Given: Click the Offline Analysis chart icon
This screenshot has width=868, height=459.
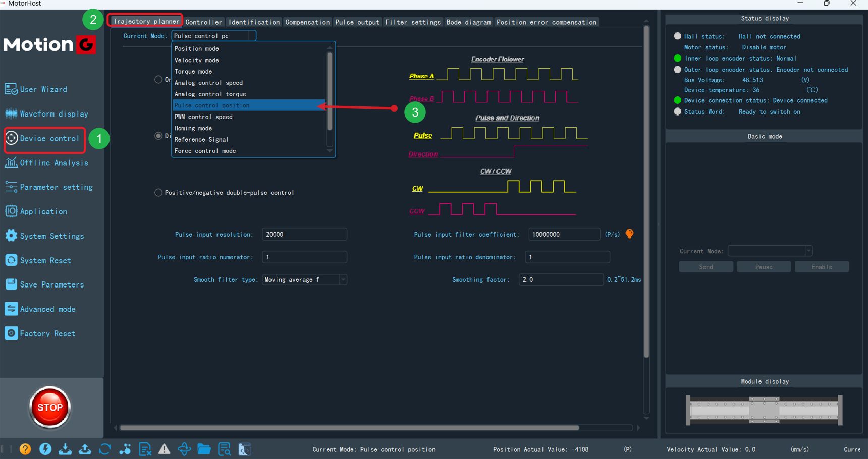Looking at the screenshot, I should click(11, 162).
